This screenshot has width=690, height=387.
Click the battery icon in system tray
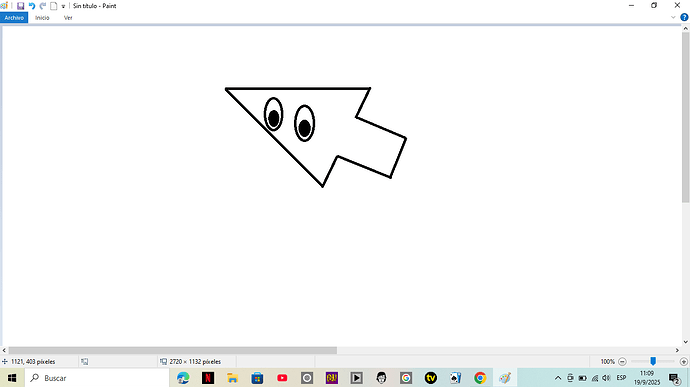tap(583, 378)
